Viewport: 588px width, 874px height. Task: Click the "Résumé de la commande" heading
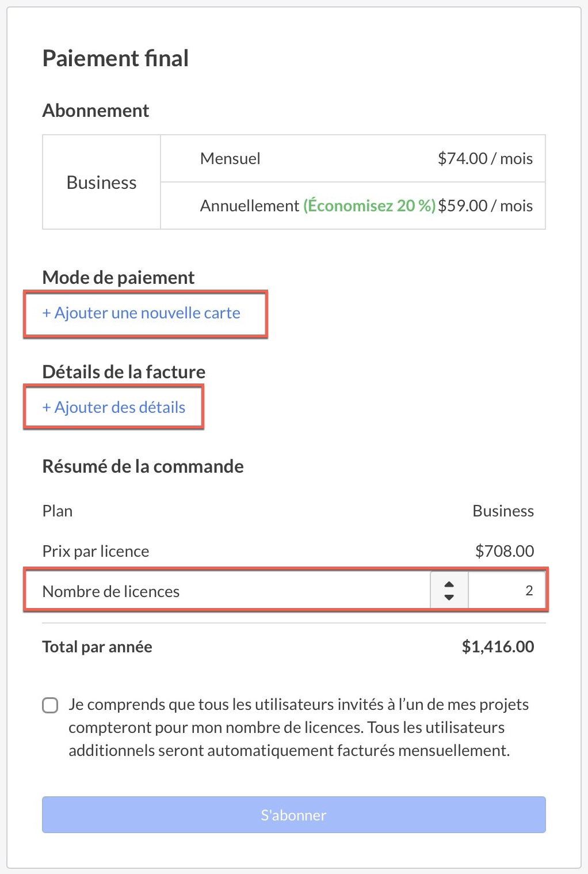click(x=143, y=466)
